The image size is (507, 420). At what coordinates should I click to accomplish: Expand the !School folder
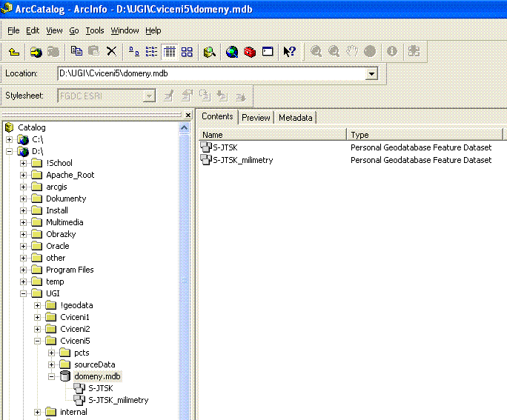pyautogui.click(x=23, y=163)
